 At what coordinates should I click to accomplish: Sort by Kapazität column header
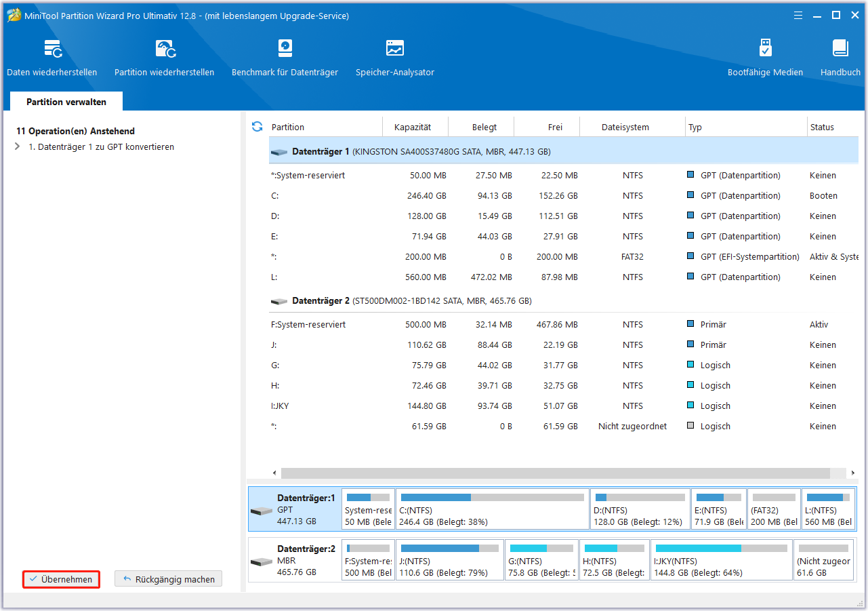[412, 127]
